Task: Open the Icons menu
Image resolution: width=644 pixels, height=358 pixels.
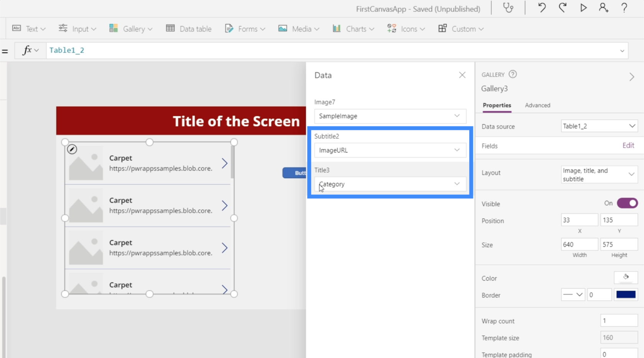Action: tap(406, 29)
